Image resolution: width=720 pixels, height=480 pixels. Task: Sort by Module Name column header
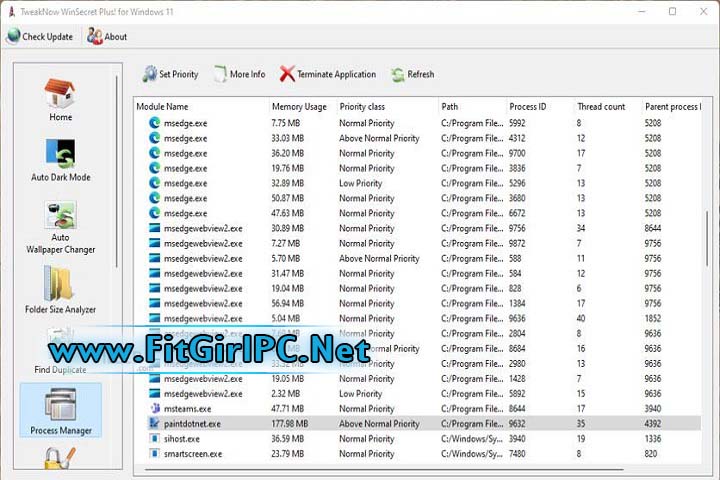tap(200, 106)
